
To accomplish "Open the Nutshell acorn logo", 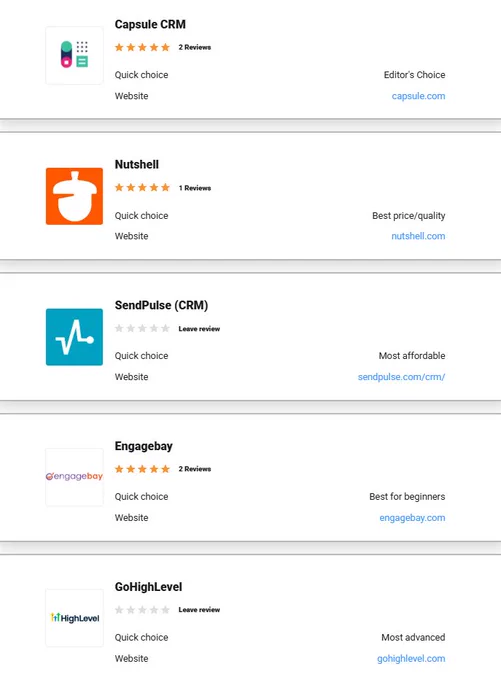I will 74,196.
